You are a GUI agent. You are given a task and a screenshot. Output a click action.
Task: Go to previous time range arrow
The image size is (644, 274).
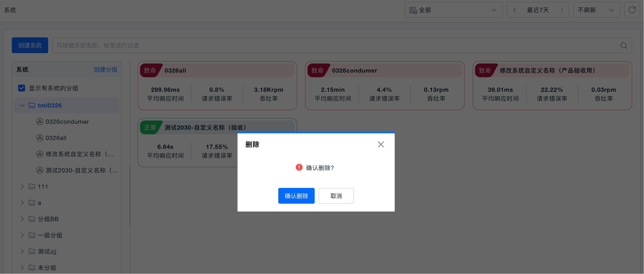(515, 10)
